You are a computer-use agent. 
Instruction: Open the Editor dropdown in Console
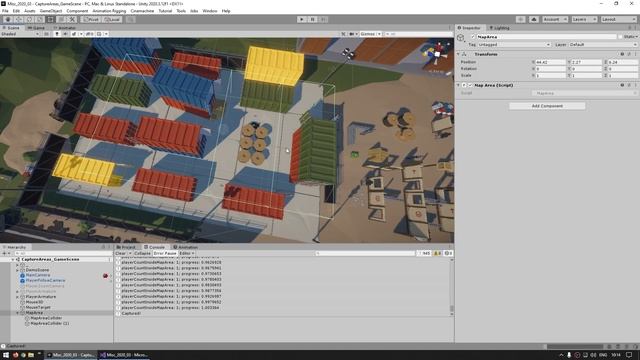(x=187, y=253)
